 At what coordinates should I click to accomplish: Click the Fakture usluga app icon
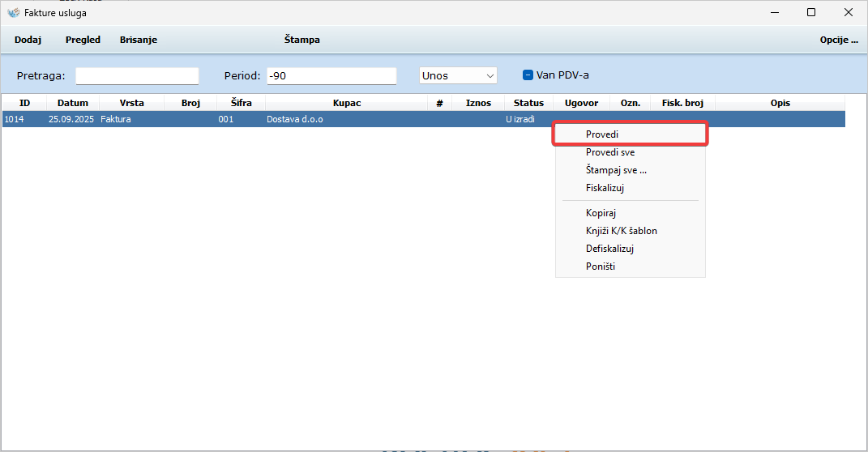tap(13, 13)
